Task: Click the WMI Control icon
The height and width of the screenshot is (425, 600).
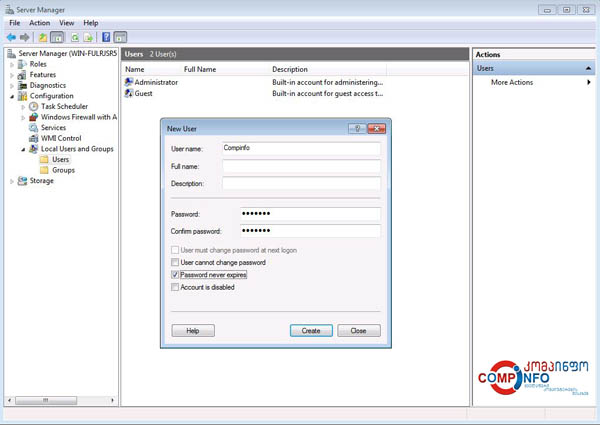Action: pyautogui.click(x=34, y=138)
